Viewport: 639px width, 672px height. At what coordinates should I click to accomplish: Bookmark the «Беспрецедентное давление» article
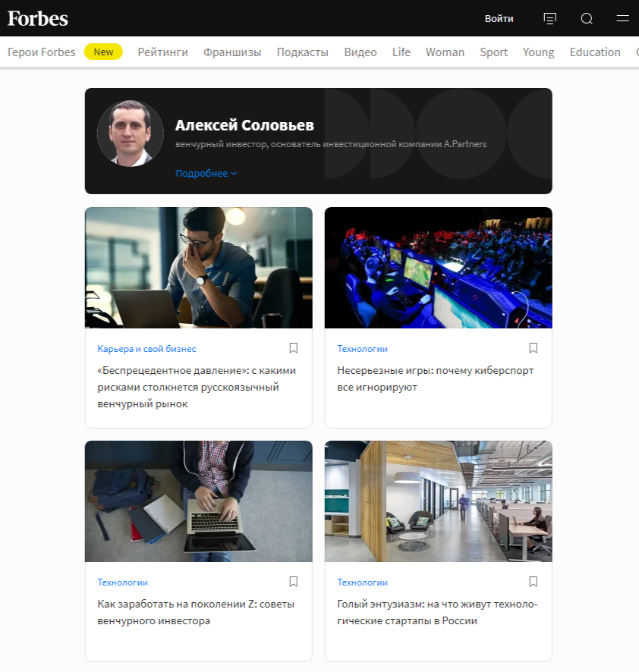click(x=294, y=348)
